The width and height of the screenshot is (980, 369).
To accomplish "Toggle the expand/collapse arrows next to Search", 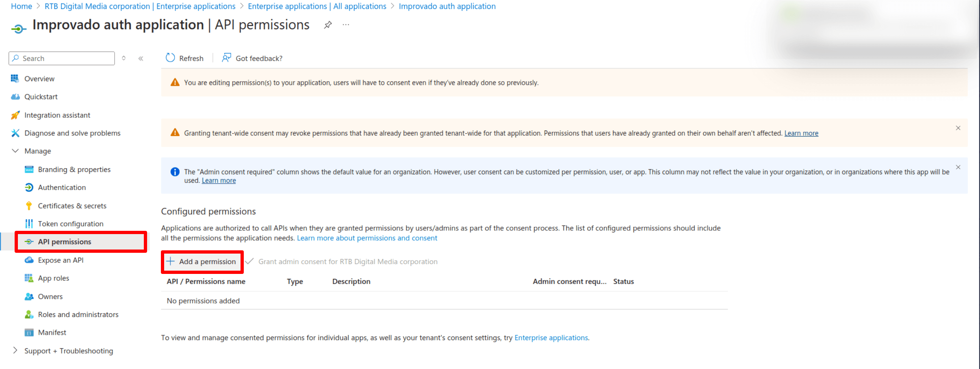I will pyautogui.click(x=124, y=59).
